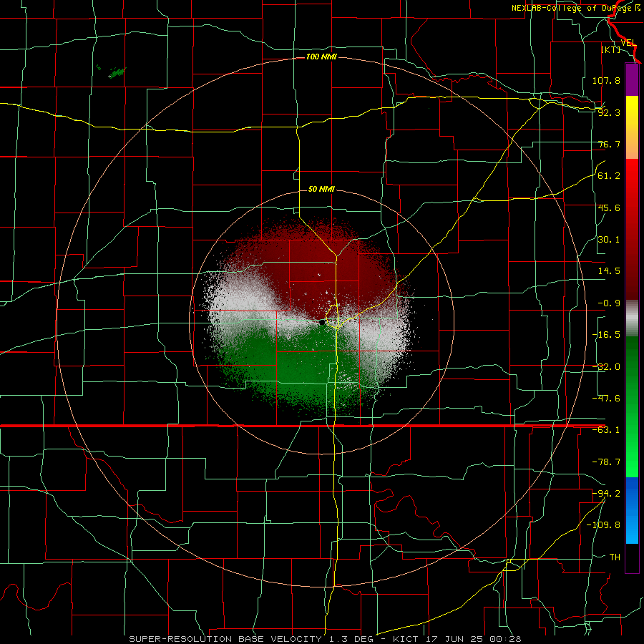Click the [KT] units label
The width and height of the screenshot is (644, 644).
[611, 49]
